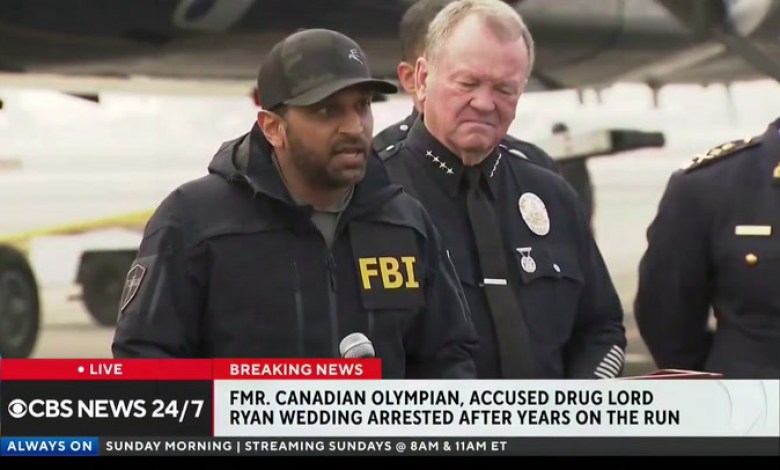Click the BREAKING NEWS banner
Image resolution: width=780 pixels, height=470 pixels.
click(297, 370)
